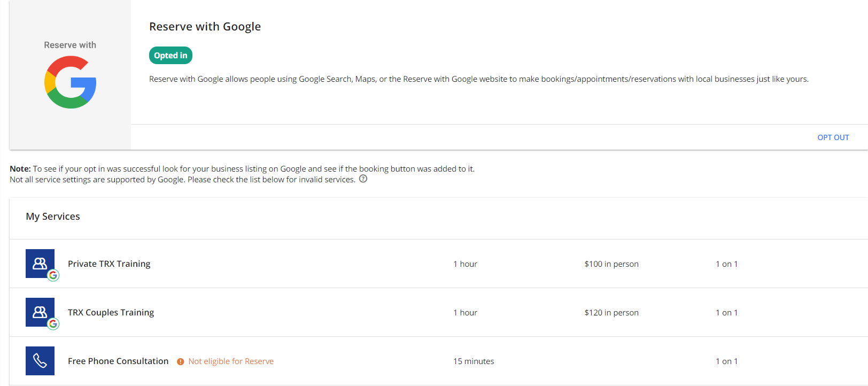
Task: Click the TRX Couples Training group icon
Action: [x=40, y=312]
